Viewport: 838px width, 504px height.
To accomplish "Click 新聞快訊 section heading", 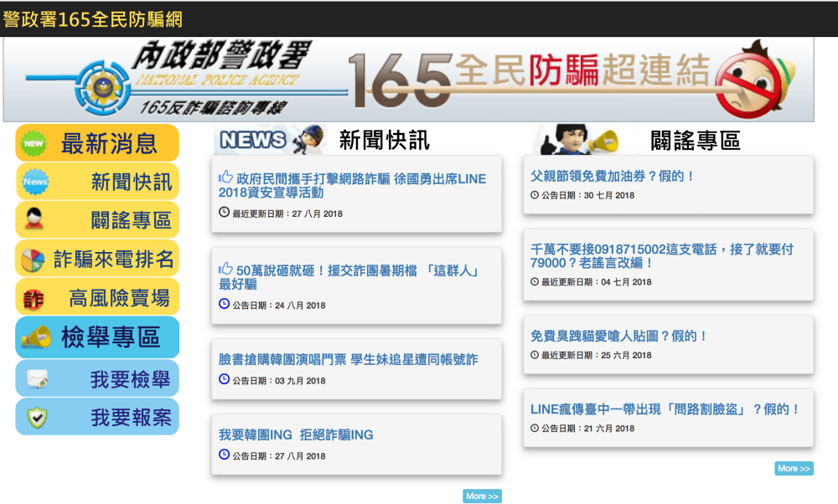I will (384, 141).
